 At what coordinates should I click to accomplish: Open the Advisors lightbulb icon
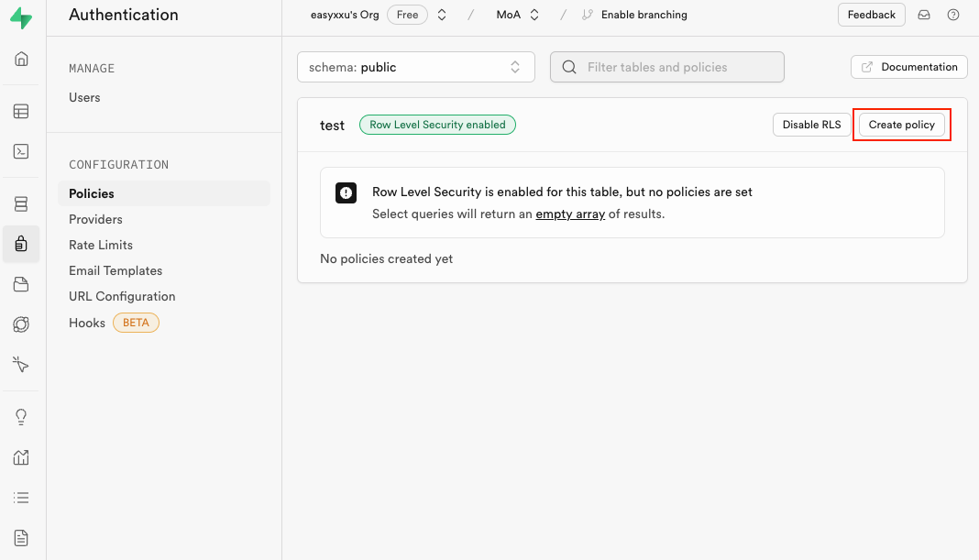(x=21, y=417)
